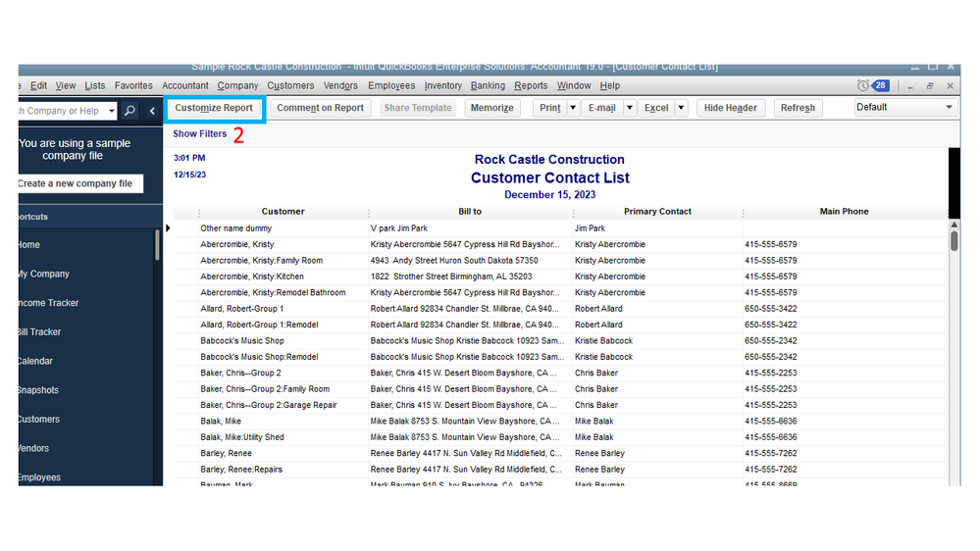This screenshot has width=980, height=551.
Task: Open the Reports menu
Action: (x=531, y=86)
